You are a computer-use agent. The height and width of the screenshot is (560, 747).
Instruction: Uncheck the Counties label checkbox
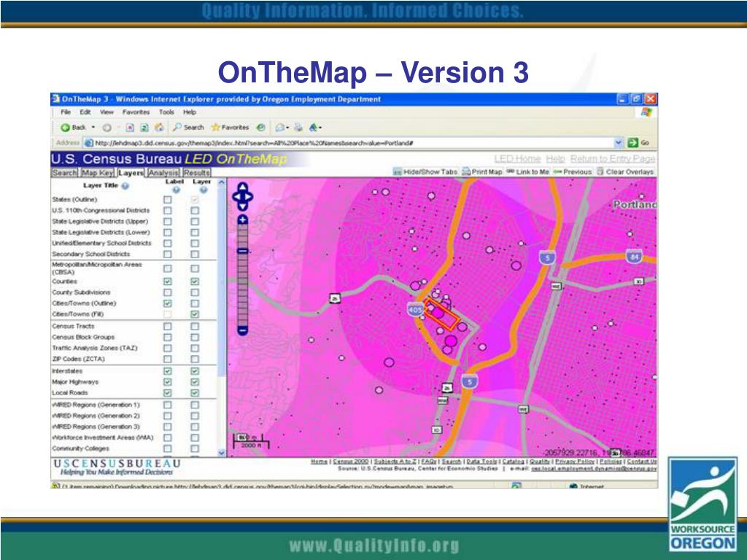(168, 281)
